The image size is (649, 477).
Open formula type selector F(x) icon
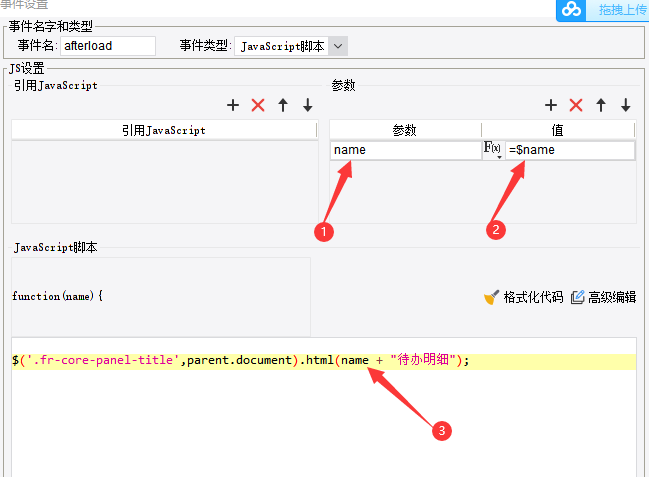[493, 149]
